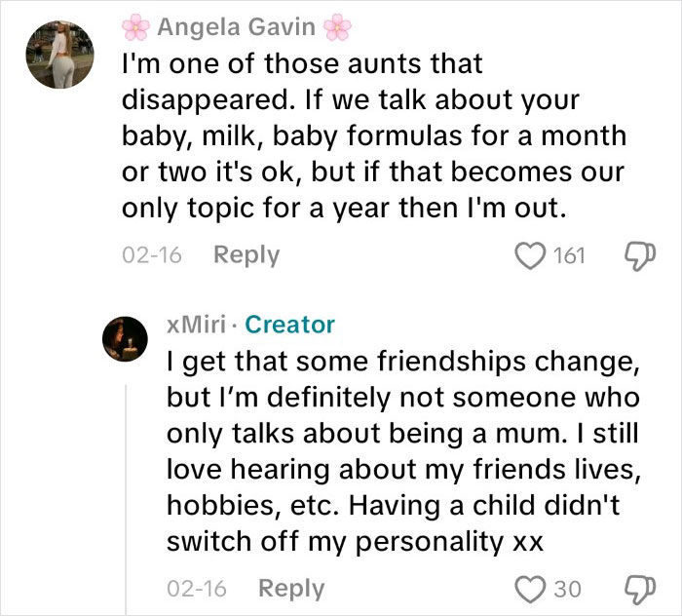Open Angela Gavin's profile picture

pos(60,55)
